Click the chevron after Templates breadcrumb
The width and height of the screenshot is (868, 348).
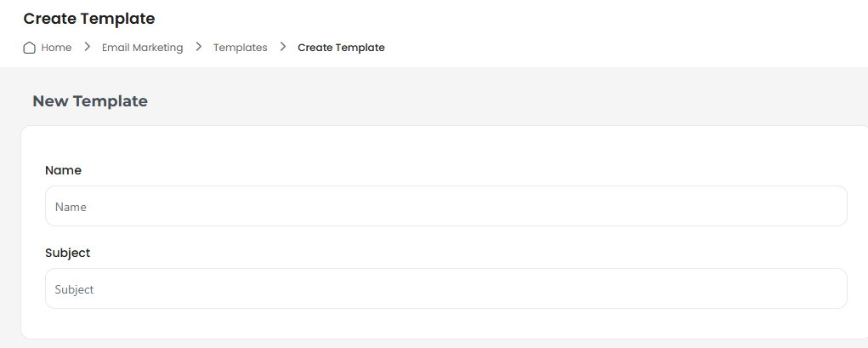(x=283, y=47)
